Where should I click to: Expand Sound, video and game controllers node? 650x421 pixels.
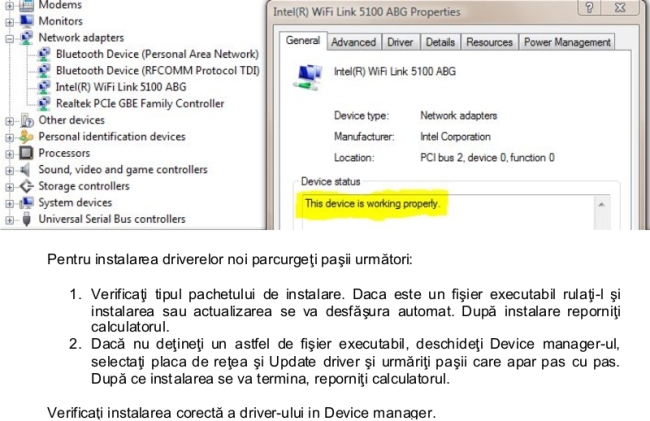tap(9, 171)
